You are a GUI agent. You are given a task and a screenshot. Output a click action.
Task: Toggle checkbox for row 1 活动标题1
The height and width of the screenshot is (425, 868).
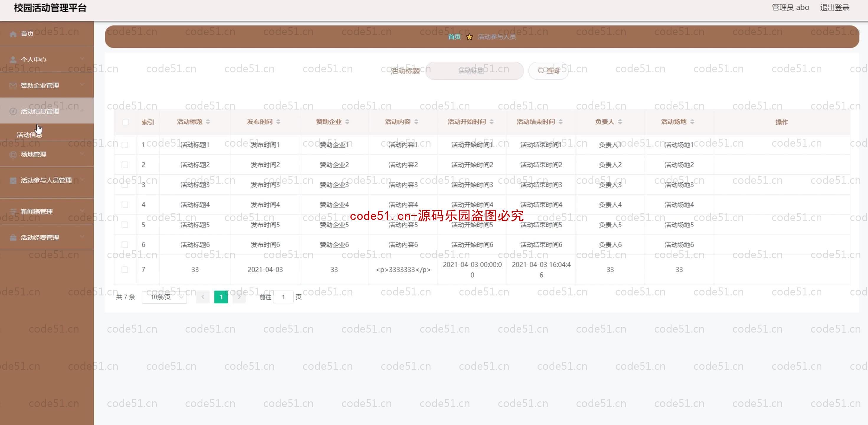pos(125,145)
